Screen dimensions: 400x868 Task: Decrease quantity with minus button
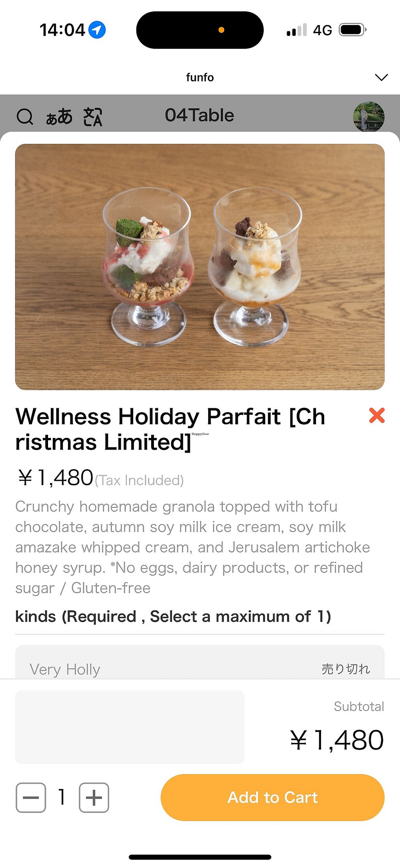pos(31,797)
